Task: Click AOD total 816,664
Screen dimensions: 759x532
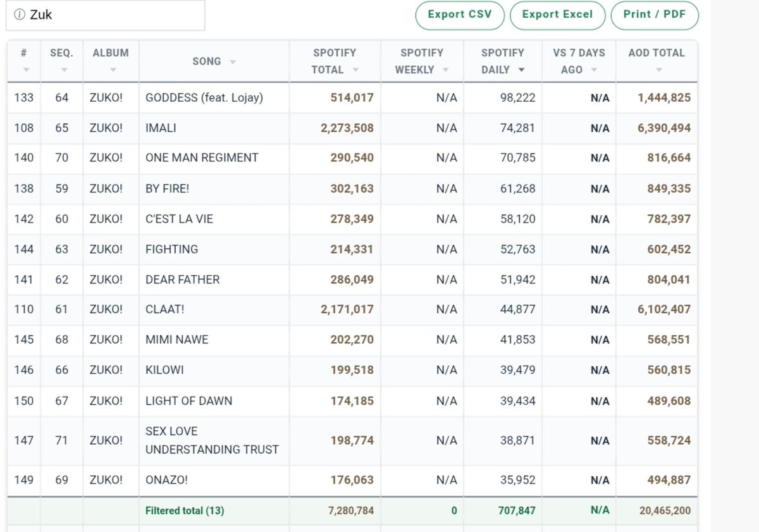Action: (x=669, y=158)
